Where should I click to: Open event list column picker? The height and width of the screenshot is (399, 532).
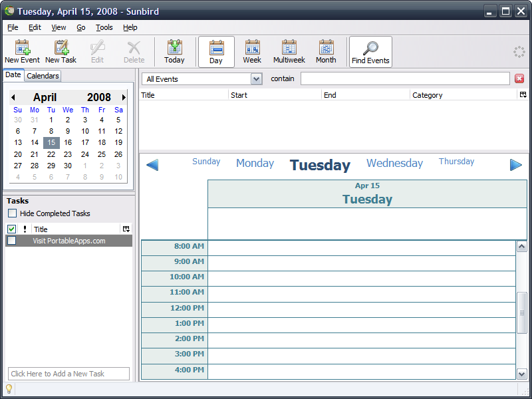pyautogui.click(x=523, y=95)
